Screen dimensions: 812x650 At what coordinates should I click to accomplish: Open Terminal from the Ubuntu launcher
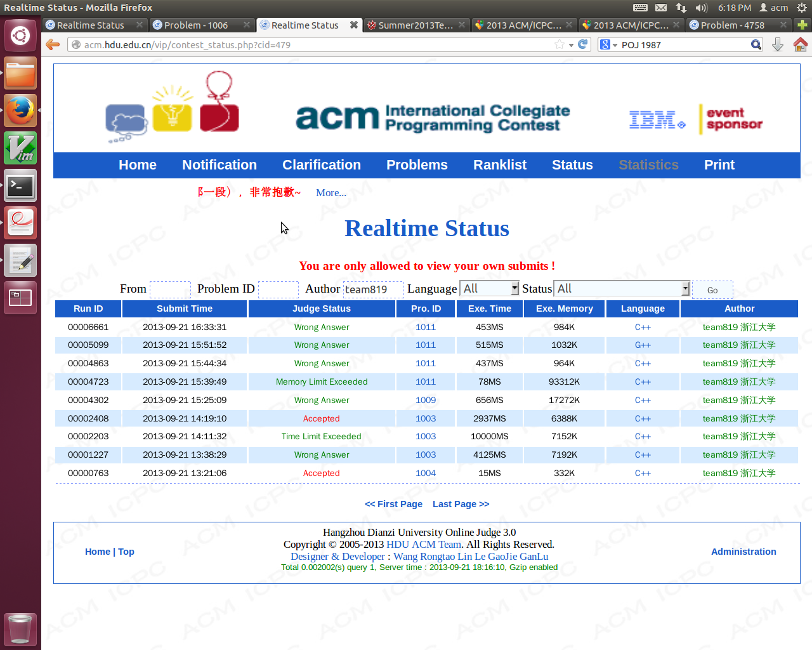(20, 186)
